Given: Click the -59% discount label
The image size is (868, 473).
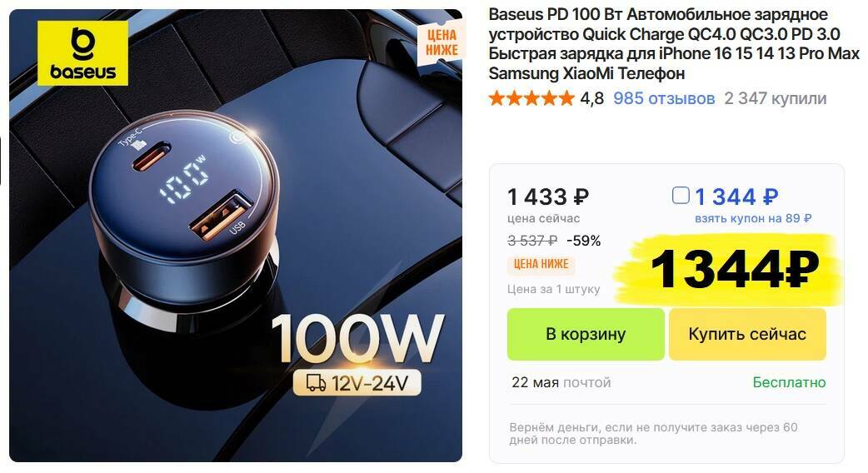Looking at the screenshot, I should 583,241.
